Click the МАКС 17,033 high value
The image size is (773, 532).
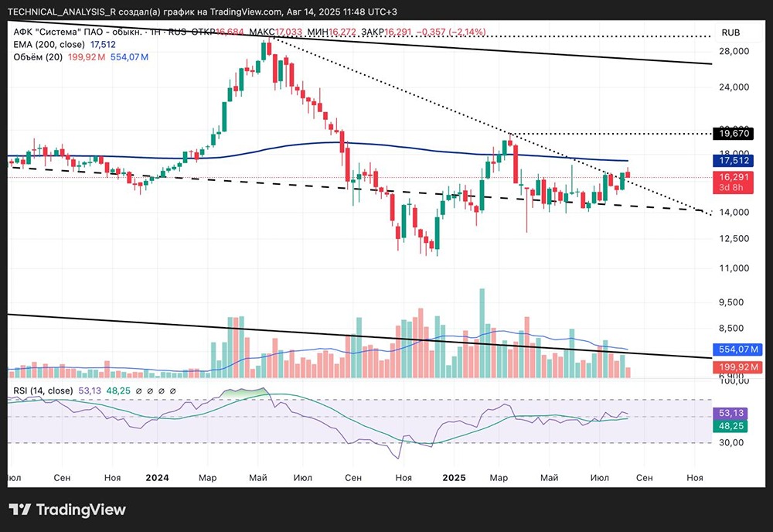276,32
